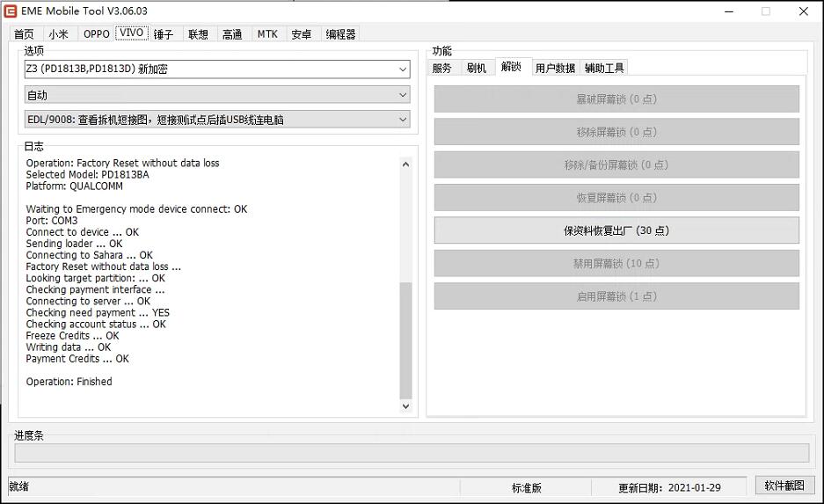This screenshot has height=504, width=824.
Task: Click 'Writing data ... OK' log line
Action: pos(69,347)
